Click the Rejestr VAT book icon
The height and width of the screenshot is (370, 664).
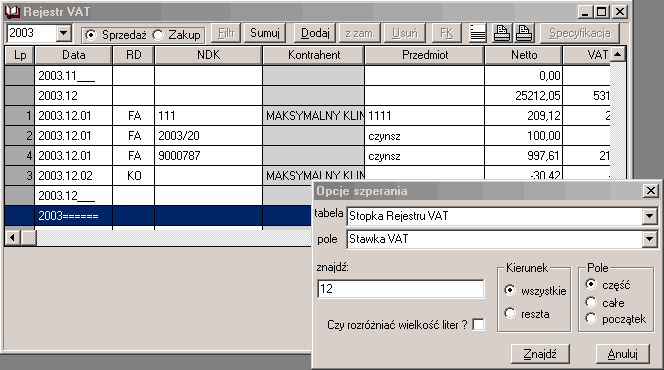tap(12, 11)
